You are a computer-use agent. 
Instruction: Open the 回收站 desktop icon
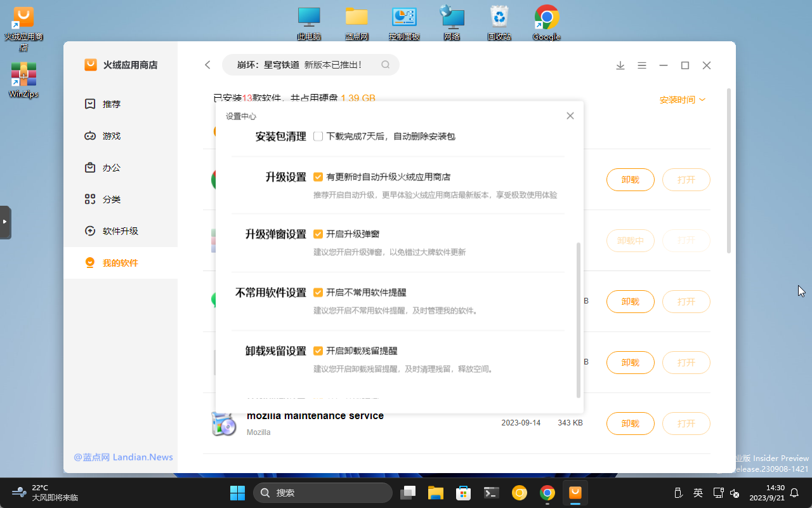pyautogui.click(x=499, y=23)
